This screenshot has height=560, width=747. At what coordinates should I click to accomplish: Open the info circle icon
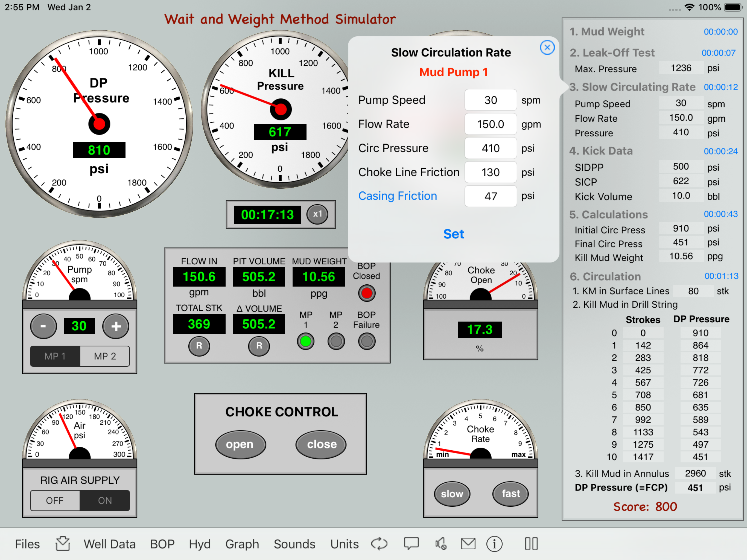(494, 544)
